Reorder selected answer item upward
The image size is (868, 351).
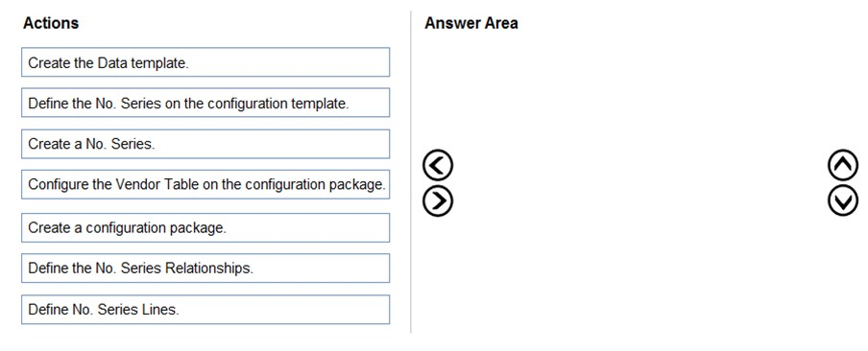point(842,165)
